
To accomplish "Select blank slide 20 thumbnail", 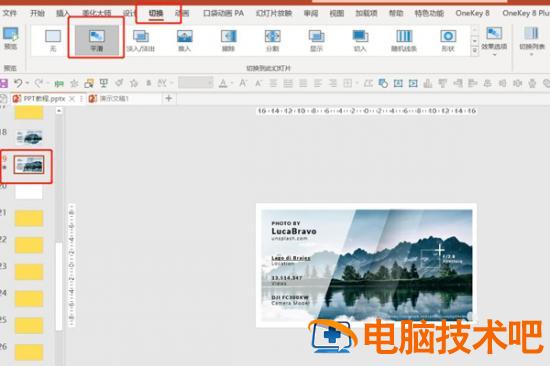I will click(x=29, y=192).
